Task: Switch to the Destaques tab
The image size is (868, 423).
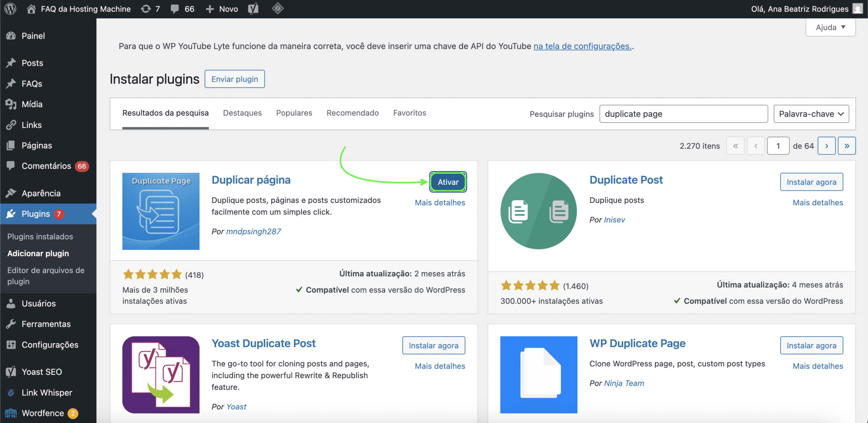Action: [x=242, y=113]
